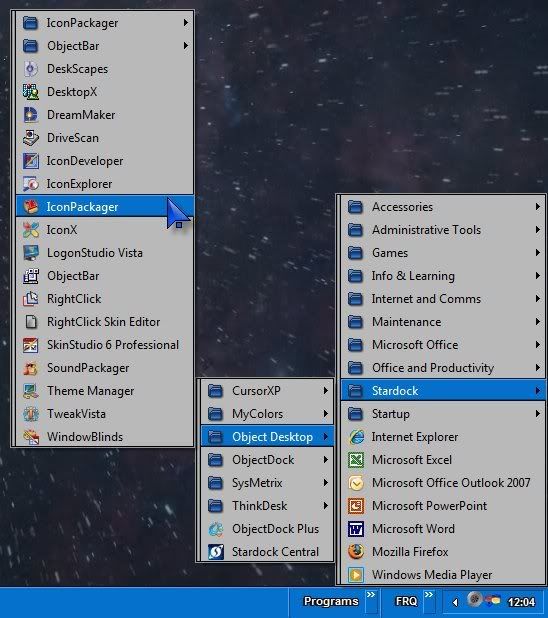This screenshot has width=548, height=618.
Task: Launch Microsoft Office Outlook 2007
Action: pos(443,483)
